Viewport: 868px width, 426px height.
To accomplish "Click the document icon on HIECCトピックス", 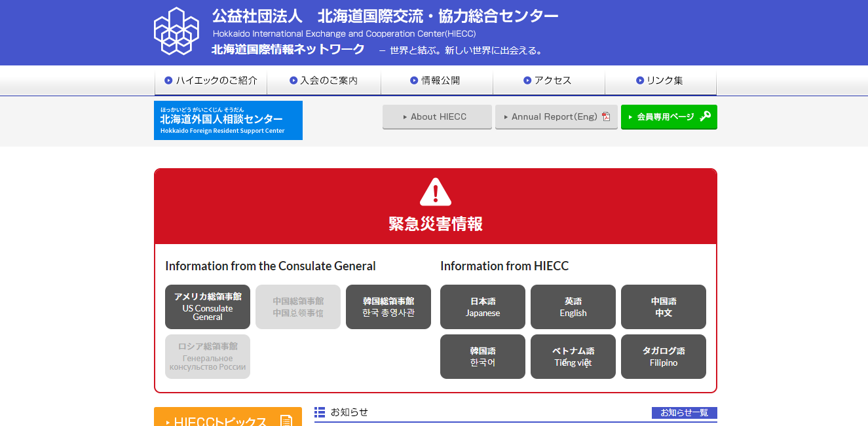I will (286, 421).
